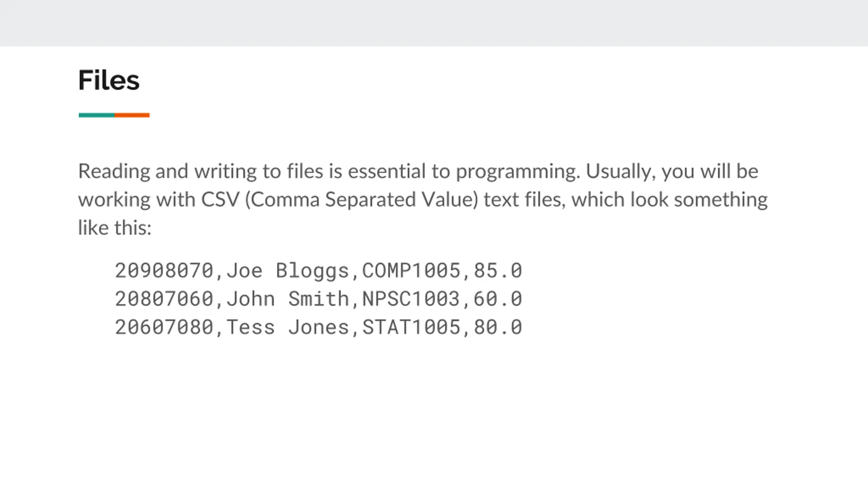Click the mark 85.0
This screenshot has height=488, width=868.
498,270
